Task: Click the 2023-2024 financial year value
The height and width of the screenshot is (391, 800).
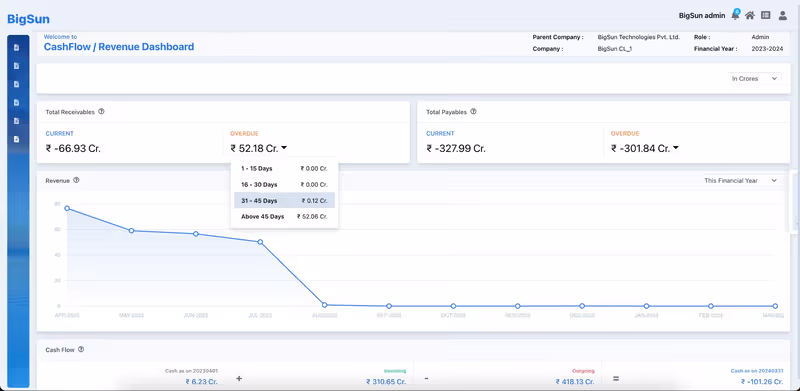Action: click(767, 49)
